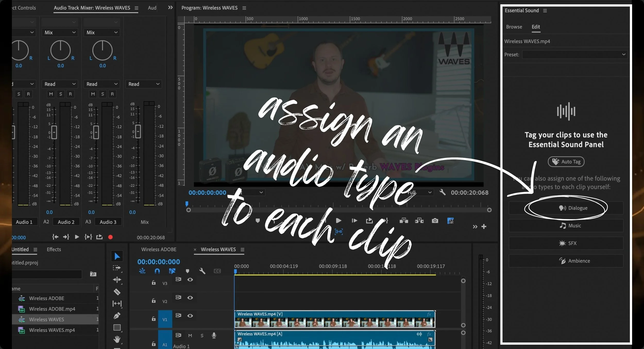Tag clip as SFX
Viewport: 644px width, 349px height.
coord(566,243)
